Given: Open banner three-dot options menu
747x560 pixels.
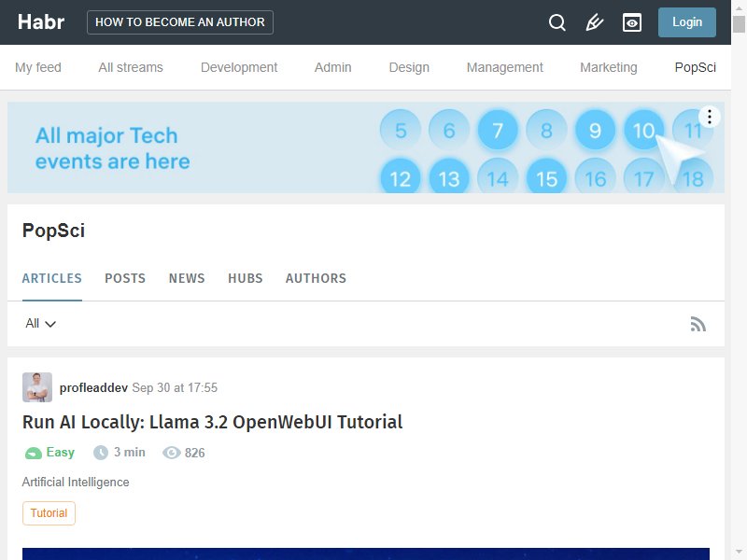Looking at the screenshot, I should click(x=710, y=117).
